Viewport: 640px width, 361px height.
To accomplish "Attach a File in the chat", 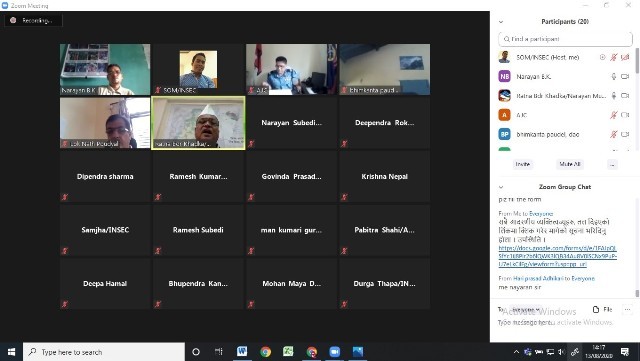I will point(603,310).
